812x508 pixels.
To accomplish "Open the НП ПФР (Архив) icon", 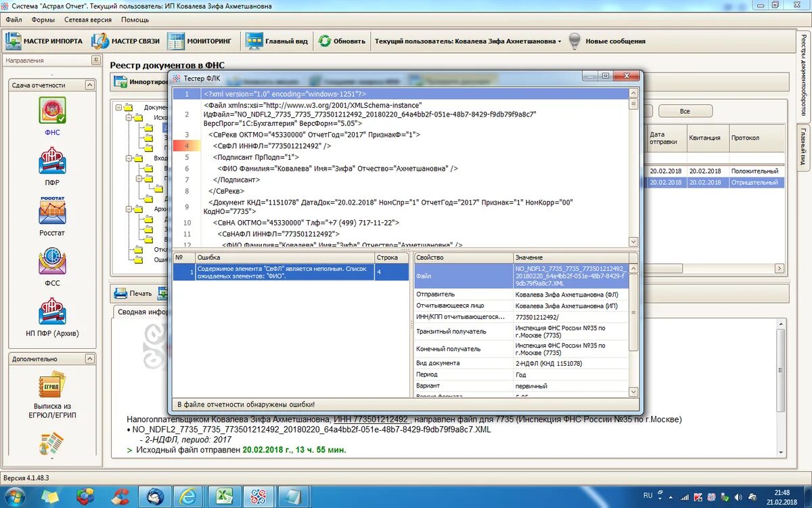I will point(52,312).
